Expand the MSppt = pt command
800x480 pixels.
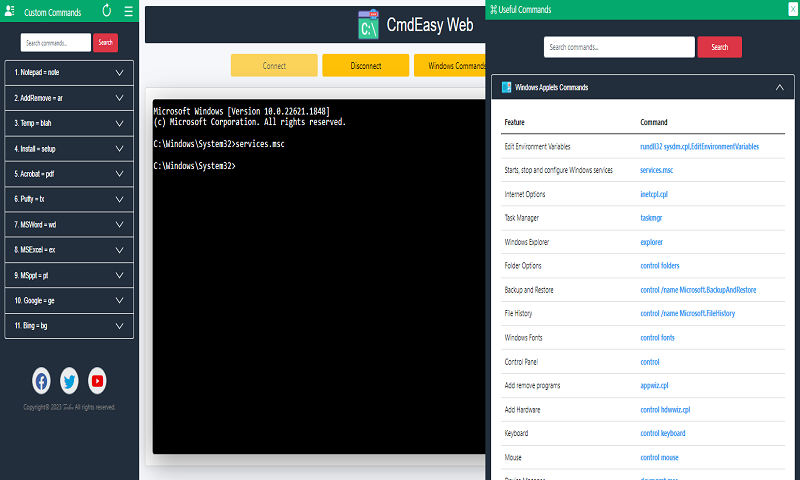pyautogui.click(x=69, y=275)
